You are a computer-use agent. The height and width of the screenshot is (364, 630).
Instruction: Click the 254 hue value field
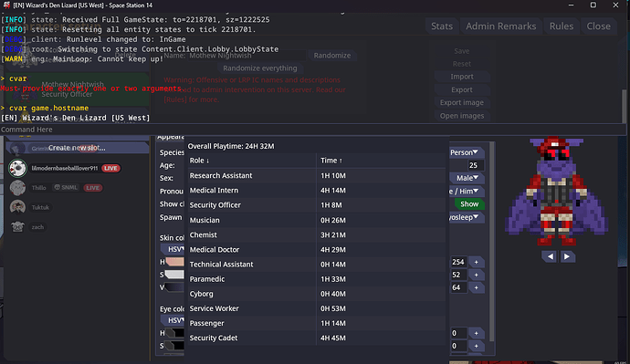click(x=458, y=262)
